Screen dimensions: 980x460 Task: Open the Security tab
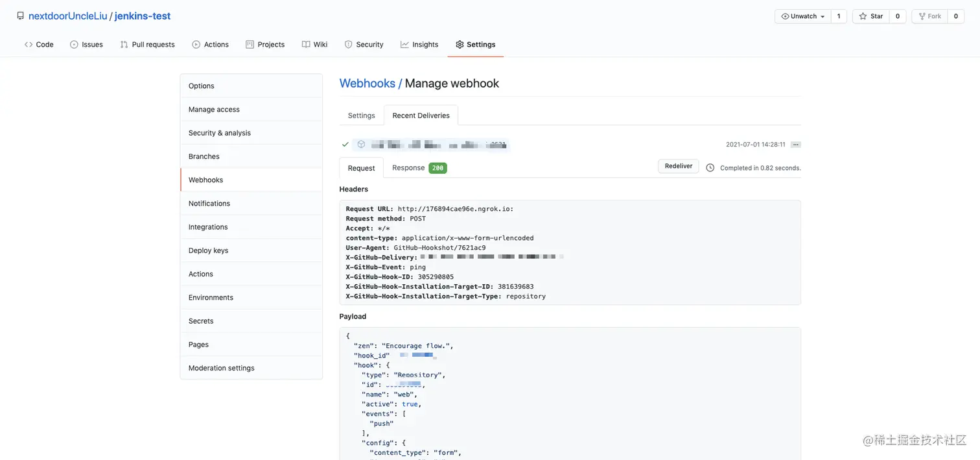pyautogui.click(x=364, y=44)
